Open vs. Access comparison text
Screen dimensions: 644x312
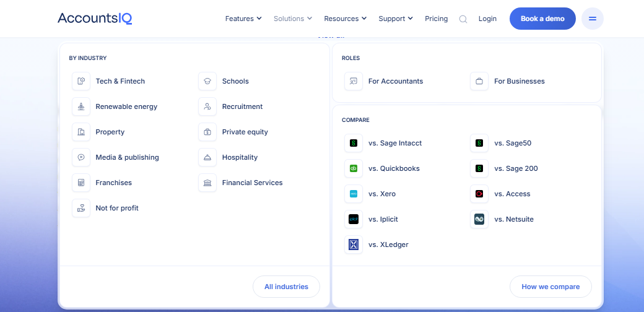click(x=512, y=194)
